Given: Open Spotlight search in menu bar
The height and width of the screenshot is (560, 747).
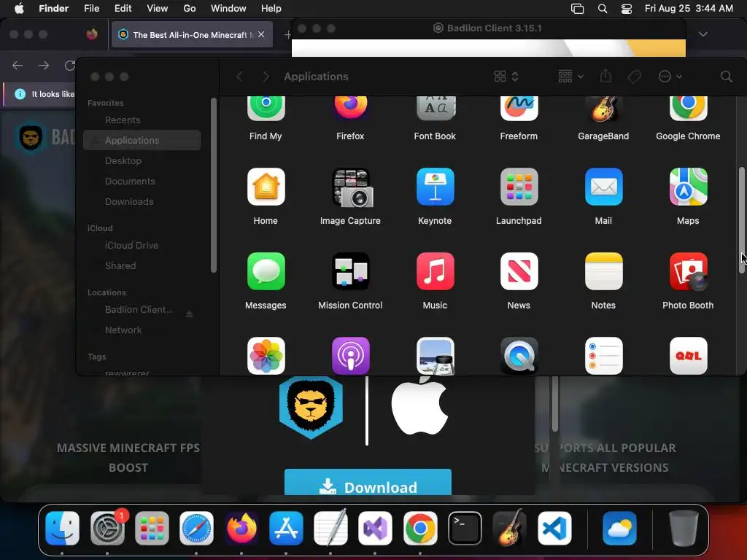Looking at the screenshot, I should click(x=602, y=9).
